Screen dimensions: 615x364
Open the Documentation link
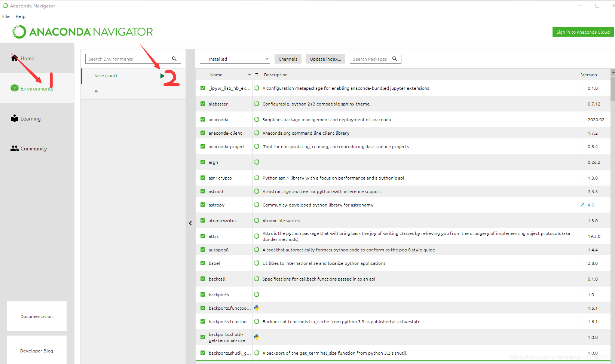point(37,316)
